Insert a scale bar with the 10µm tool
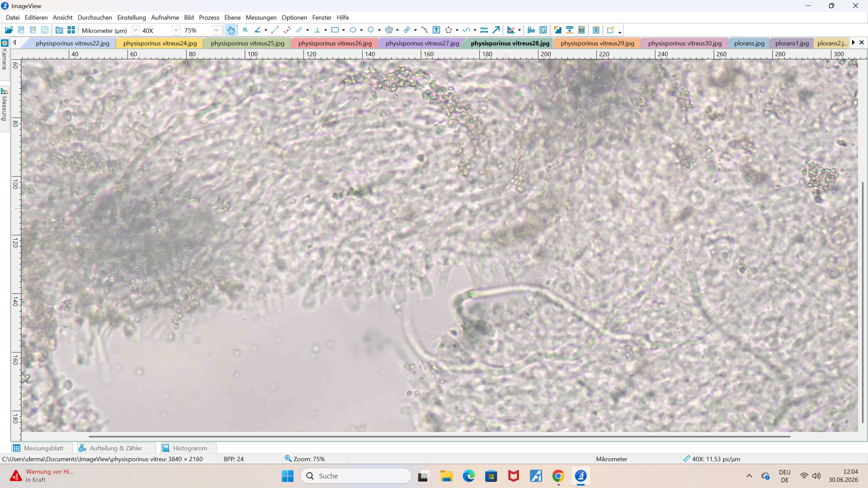This screenshot has width=868, height=488. pyautogui.click(x=484, y=30)
